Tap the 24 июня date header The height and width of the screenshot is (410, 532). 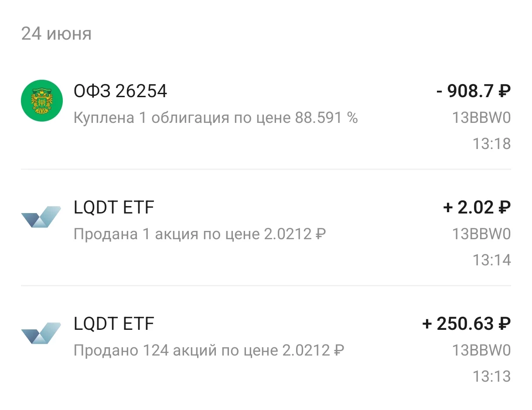[x=56, y=34]
